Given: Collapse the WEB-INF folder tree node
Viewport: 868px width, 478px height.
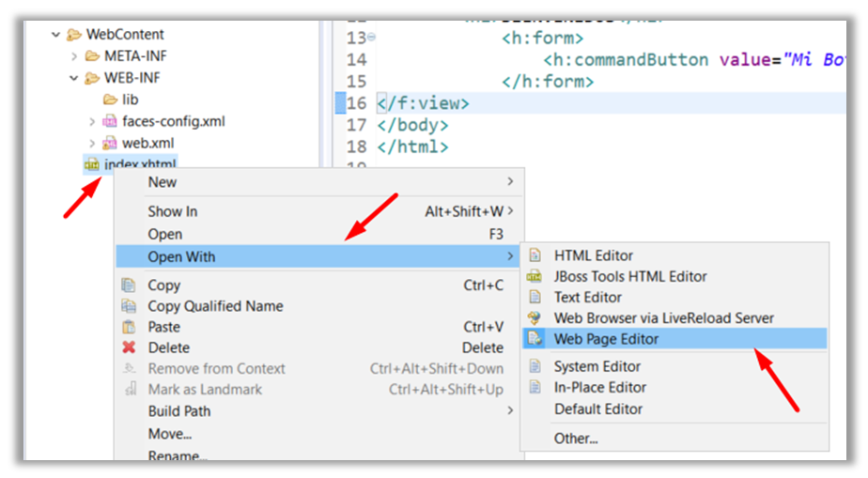Looking at the screenshot, I should pos(74,78).
